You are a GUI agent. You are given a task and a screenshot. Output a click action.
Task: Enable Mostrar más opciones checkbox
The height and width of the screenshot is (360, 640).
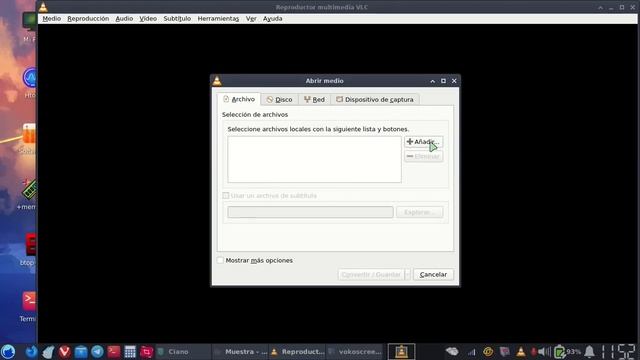pyautogui.click(x=220, y=260)
